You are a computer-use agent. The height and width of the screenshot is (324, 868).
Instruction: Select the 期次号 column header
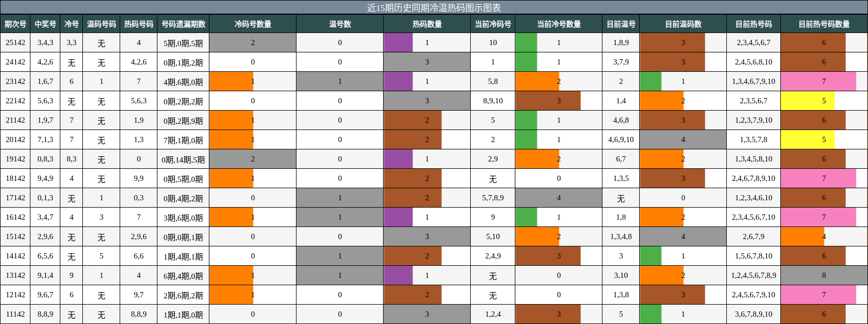(15, 24)
